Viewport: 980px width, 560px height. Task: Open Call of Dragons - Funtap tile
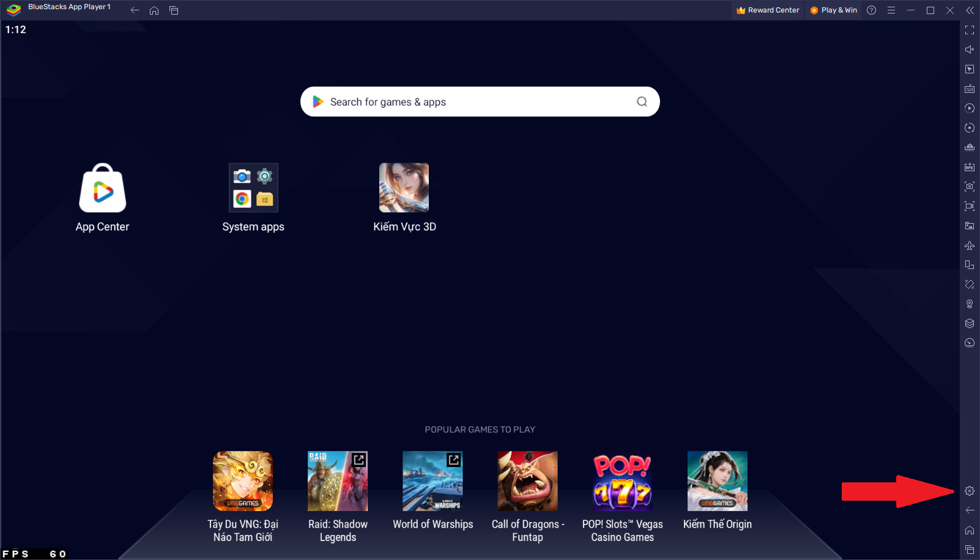527,497
